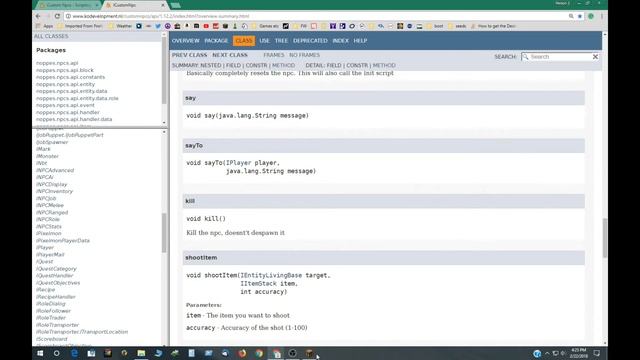This screenshot has height=360, width=640.
Task: Follow the IItemStack link in shootItem
Action: (x=258, y=283)
